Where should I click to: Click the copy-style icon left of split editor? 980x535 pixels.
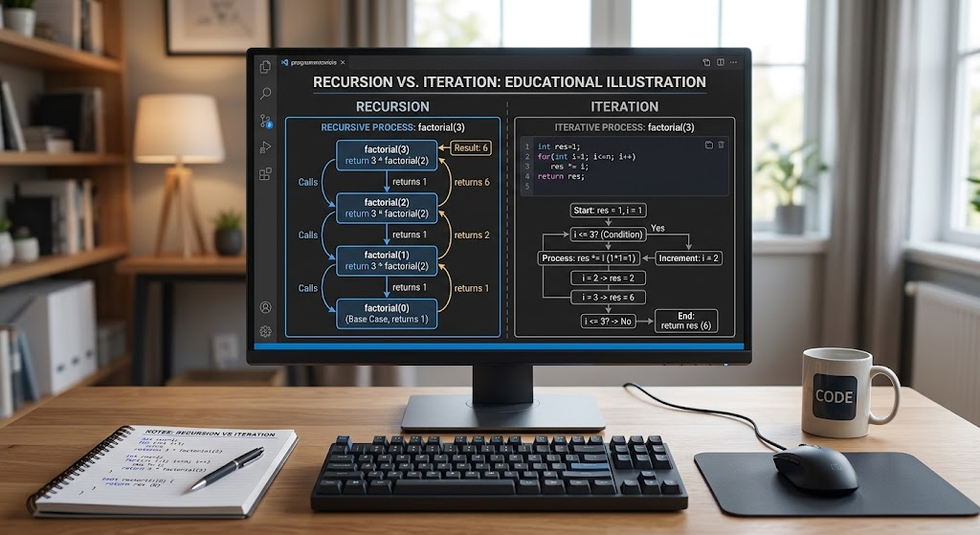[x=706, y=62]
